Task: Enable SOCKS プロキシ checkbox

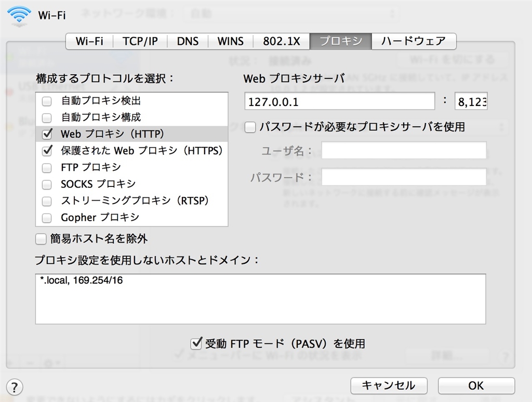Action: (x=47, y=184)
